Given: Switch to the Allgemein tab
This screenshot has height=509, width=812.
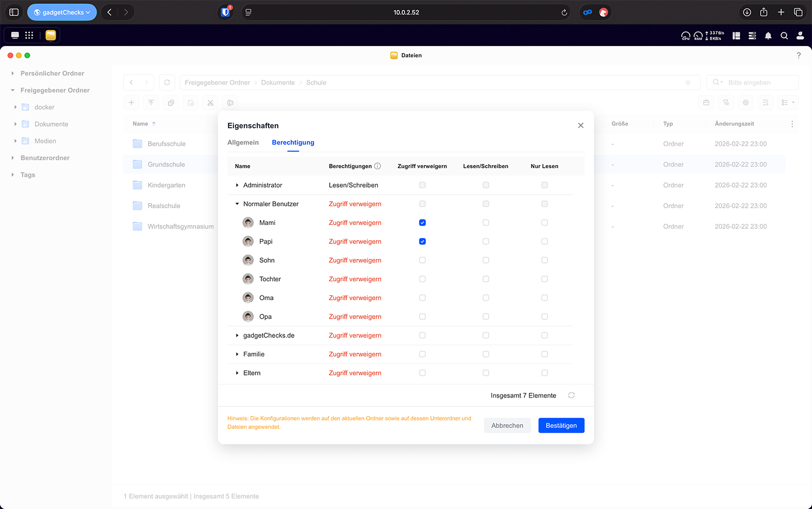Looking at the screenshot, I should pos(243,142).
